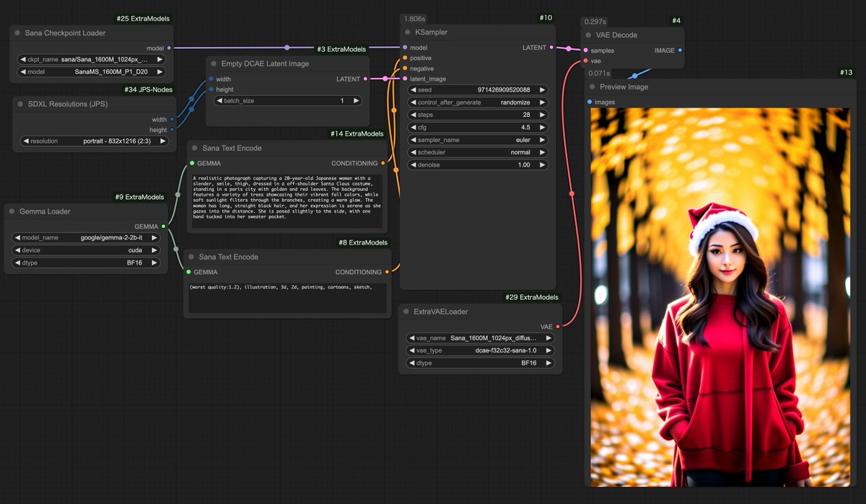866x504 pixels.
Task: Decrease cfg value with its left arrow
Action: (x=413, y=128)
